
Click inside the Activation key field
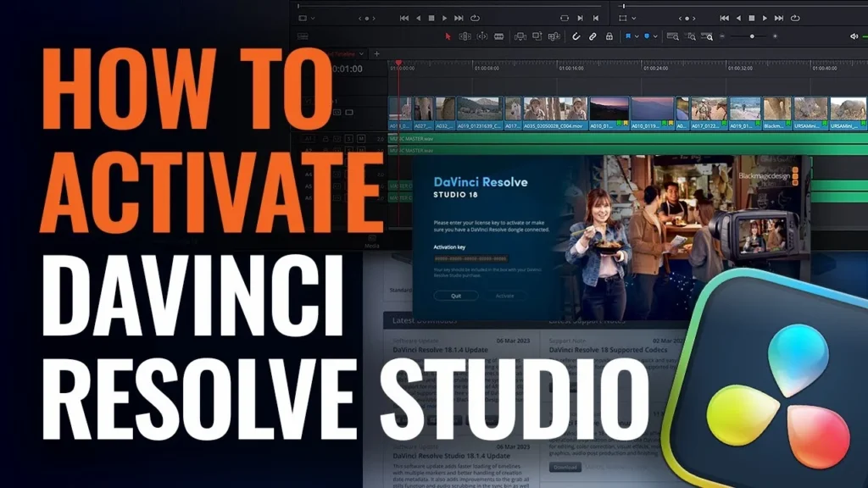point(471,258)
